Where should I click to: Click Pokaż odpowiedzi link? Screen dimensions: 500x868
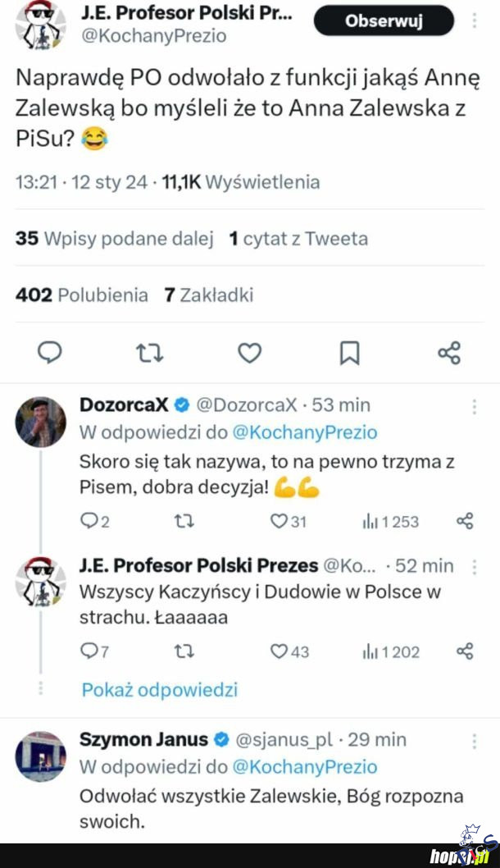[x=159, y=690]
